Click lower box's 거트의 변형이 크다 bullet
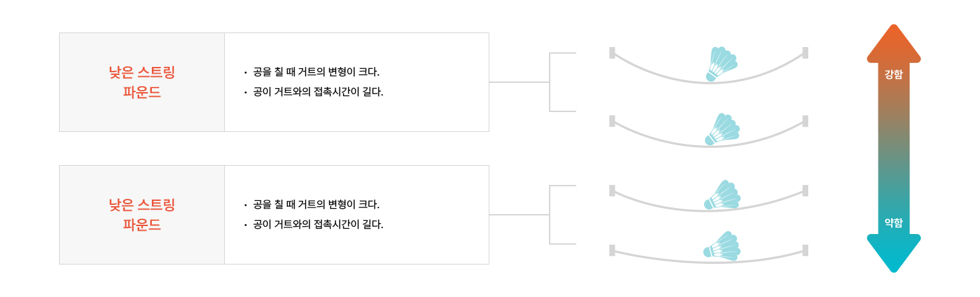Screen dimensions: 980x297 [316, 204]
